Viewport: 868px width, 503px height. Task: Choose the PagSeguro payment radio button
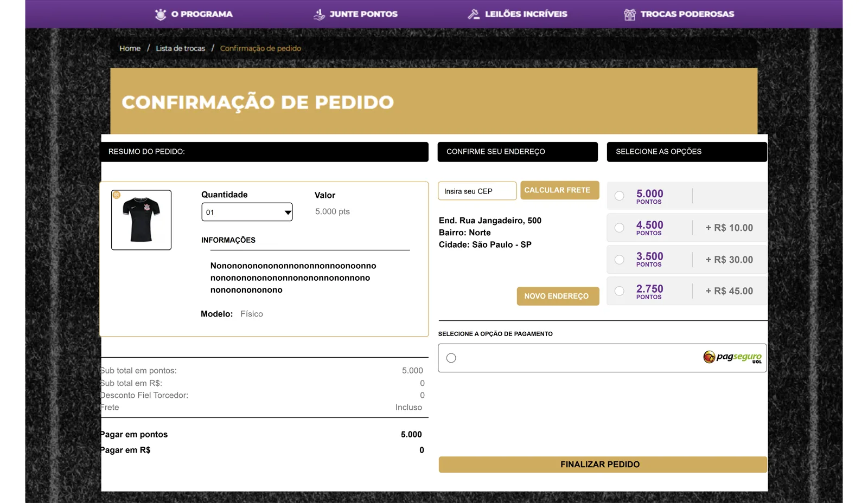(x=451, y=358)
